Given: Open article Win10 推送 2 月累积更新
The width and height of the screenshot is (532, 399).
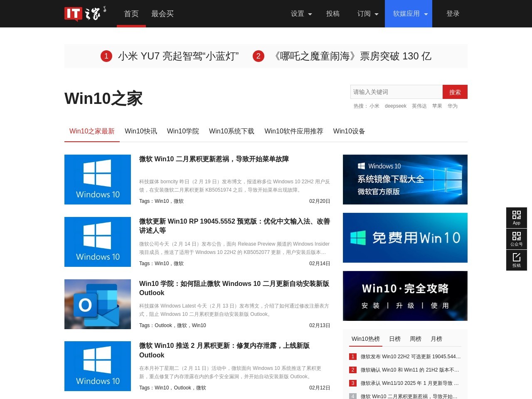Looking at the screenshot, I should 224,350.
